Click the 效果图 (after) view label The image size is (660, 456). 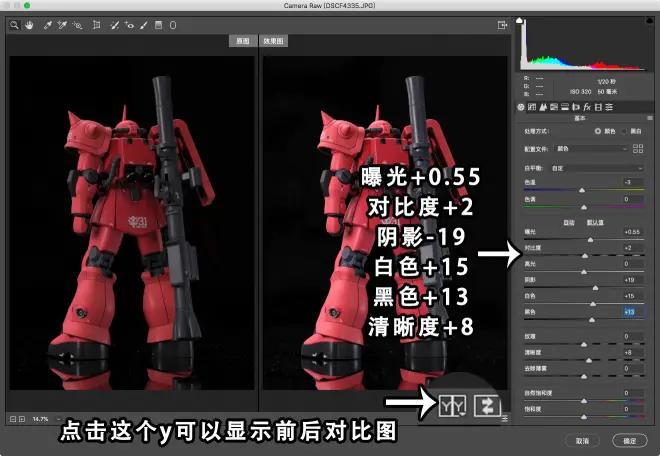(274, 41)
